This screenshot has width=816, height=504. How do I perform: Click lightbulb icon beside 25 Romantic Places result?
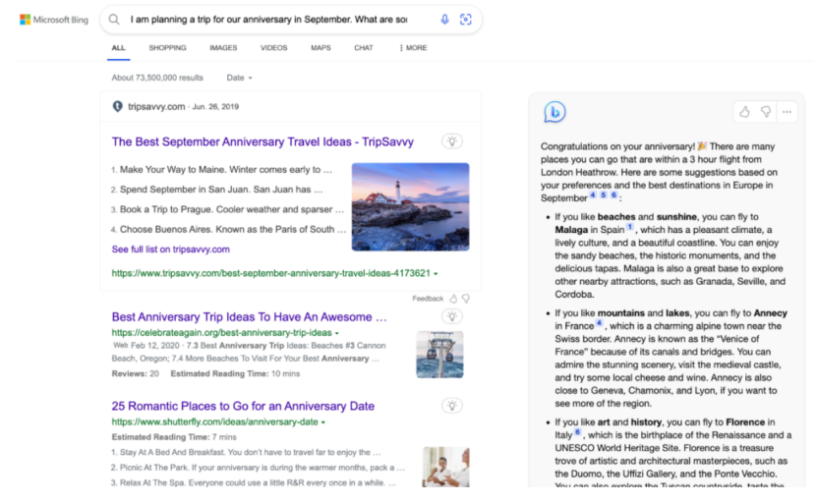tap(452, 406)
